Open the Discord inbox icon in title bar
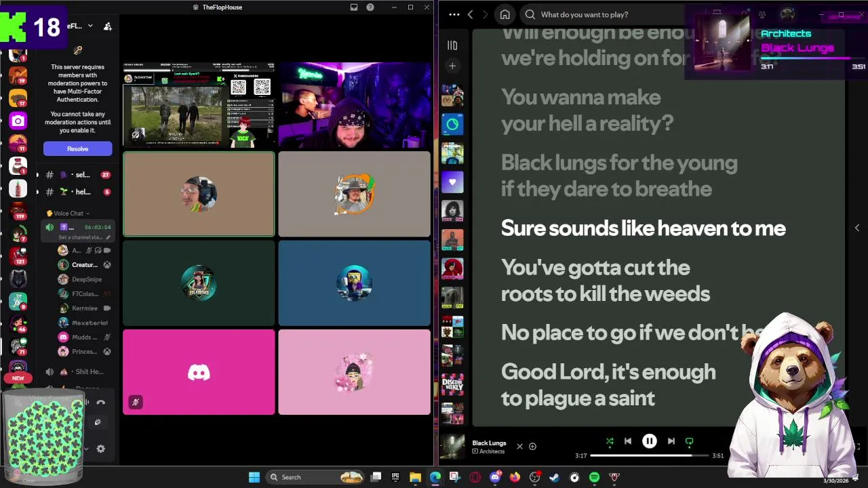This screenshot has width=868, height=488. pyautogui.click(x=353, y=7)
